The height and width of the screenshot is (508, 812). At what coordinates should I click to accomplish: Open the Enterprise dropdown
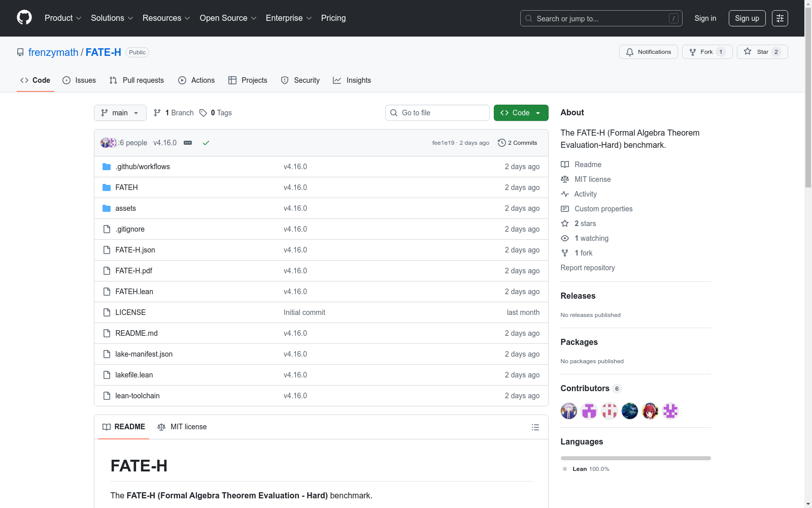[x=289, y=18]
